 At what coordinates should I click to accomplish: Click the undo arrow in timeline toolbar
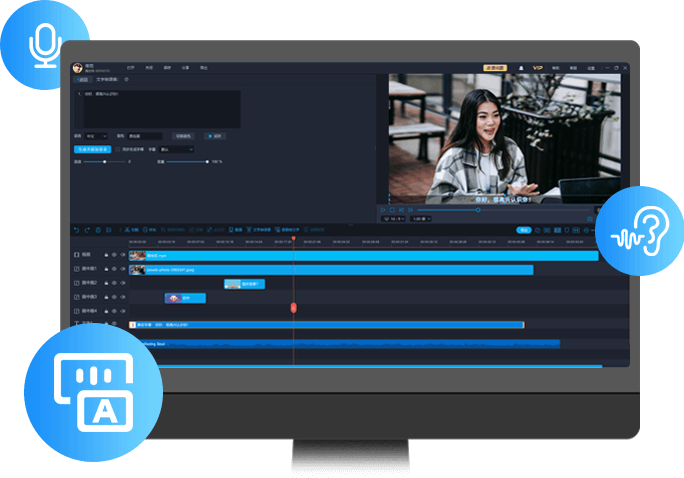tap(76, 230)
